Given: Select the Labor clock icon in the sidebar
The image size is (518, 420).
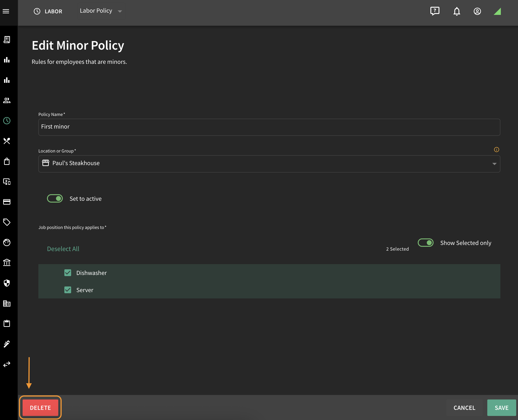Looking at the screenshot, I should pyautogui.click(x=7, y=120).
